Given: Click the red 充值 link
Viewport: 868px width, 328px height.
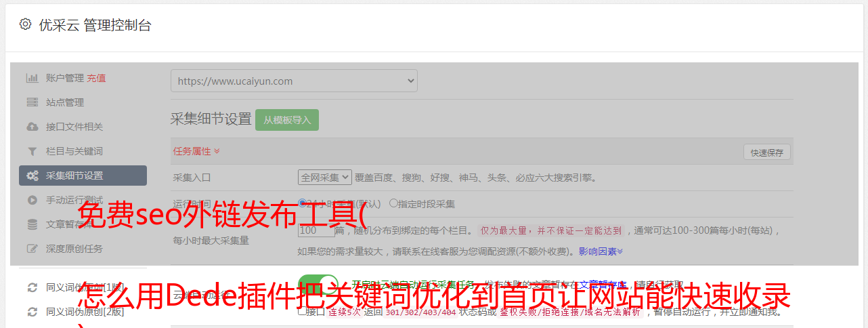Looking at the screenshot, I should coord(96,78).
